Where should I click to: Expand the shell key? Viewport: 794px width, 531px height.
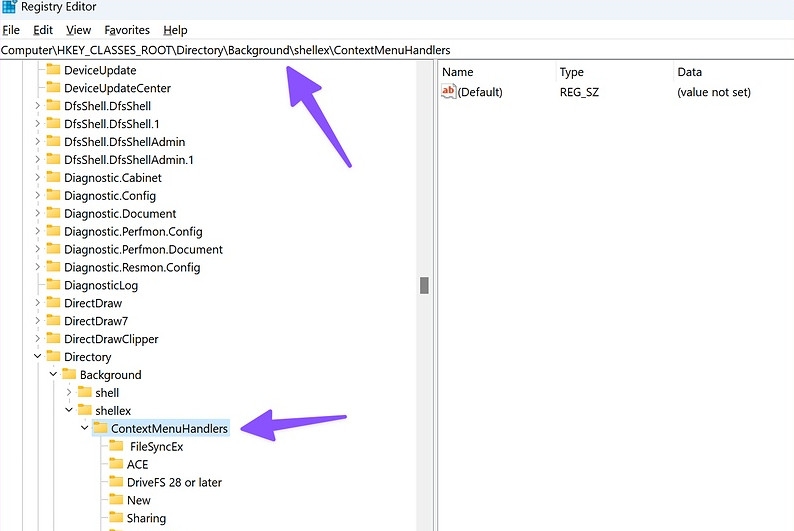coord(69,393)
